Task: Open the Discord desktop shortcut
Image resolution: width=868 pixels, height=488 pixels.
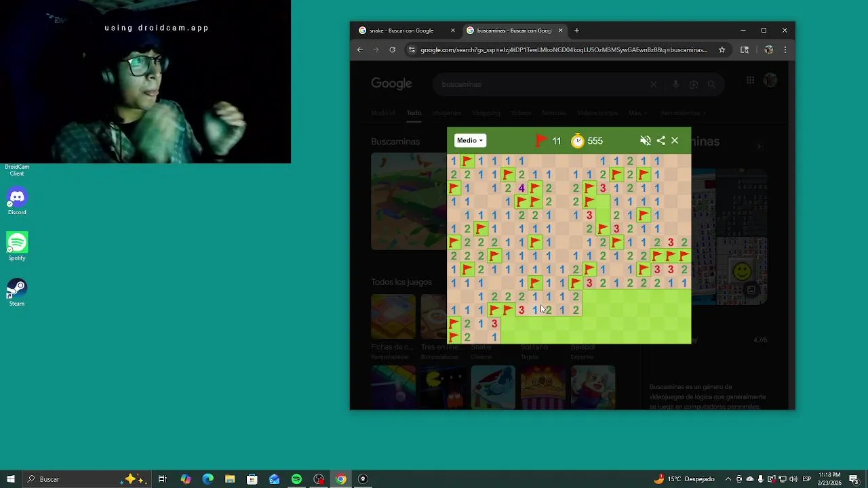Action: [x=17, y=201]
